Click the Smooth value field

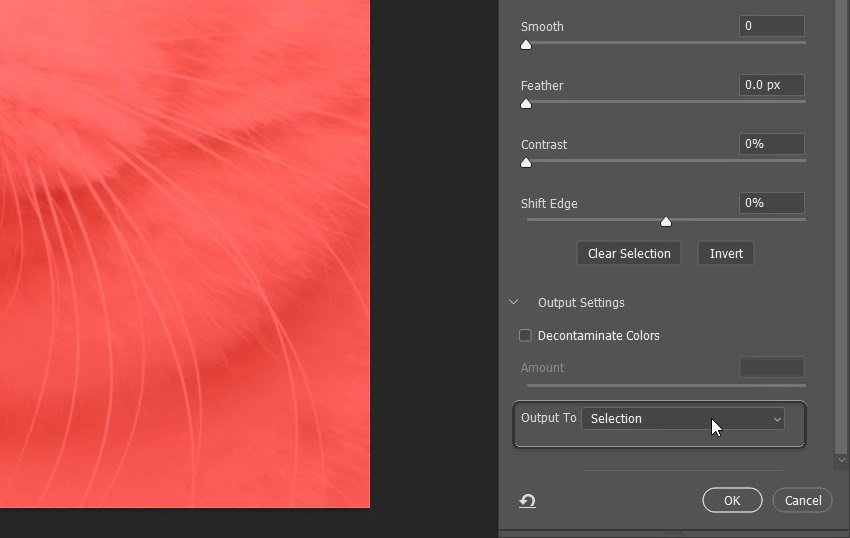tap(771, 26)
